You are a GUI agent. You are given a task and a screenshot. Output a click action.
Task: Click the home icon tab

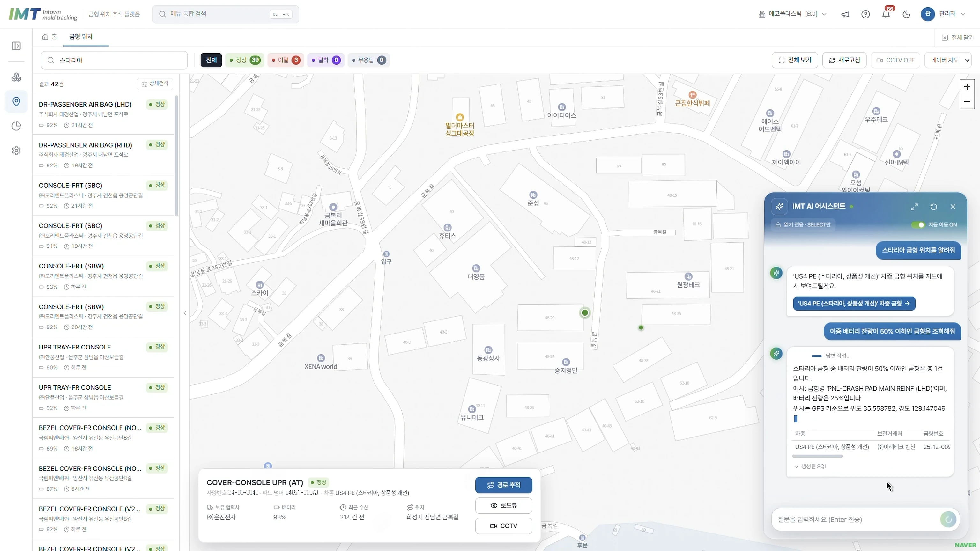pos(49,37)
